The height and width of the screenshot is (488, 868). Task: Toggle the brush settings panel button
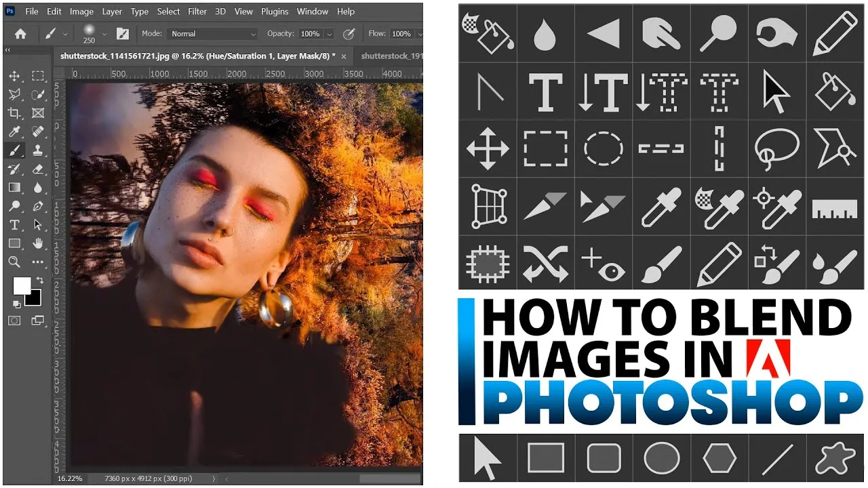(123, 33)
